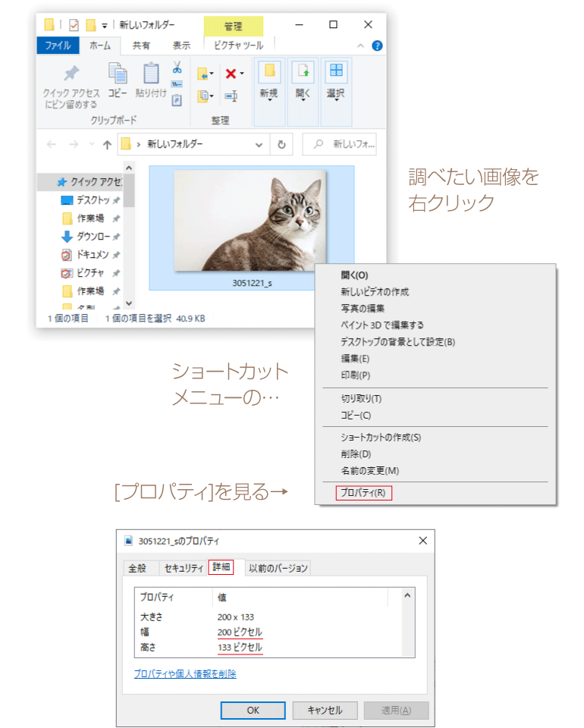Click the blue help question mark icon

[x=377, y=45]
